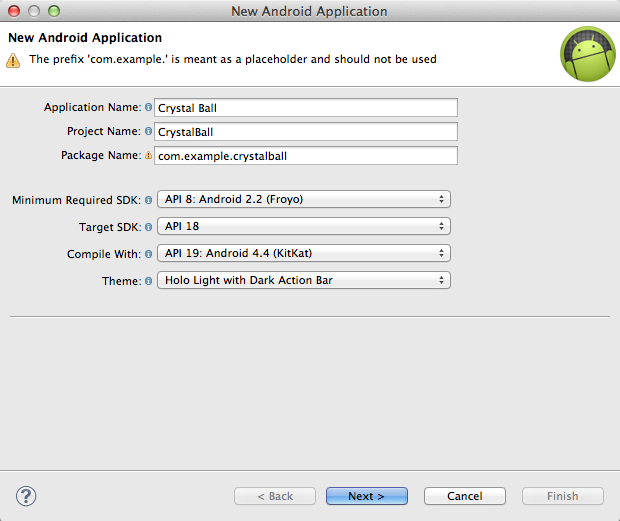Expand the Target SDK dropdown
Screen dimensions: 620x521
pyautogui.click(x=304, y=226)
